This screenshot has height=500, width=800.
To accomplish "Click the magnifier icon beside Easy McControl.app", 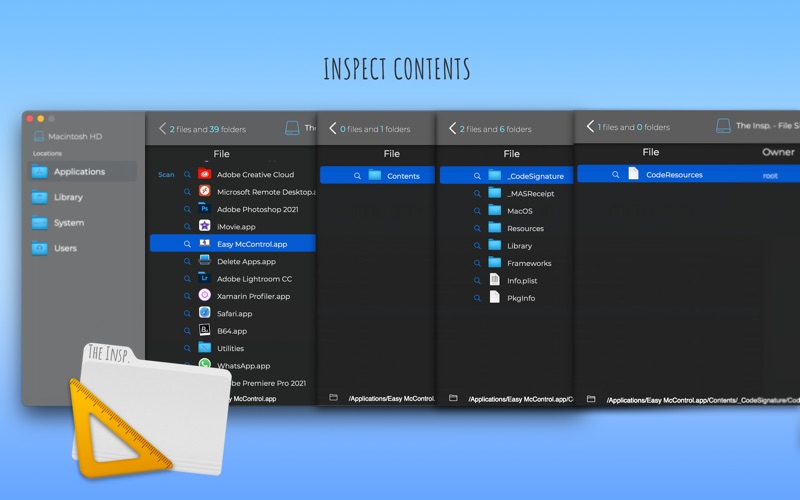I will tap(187, 244).
